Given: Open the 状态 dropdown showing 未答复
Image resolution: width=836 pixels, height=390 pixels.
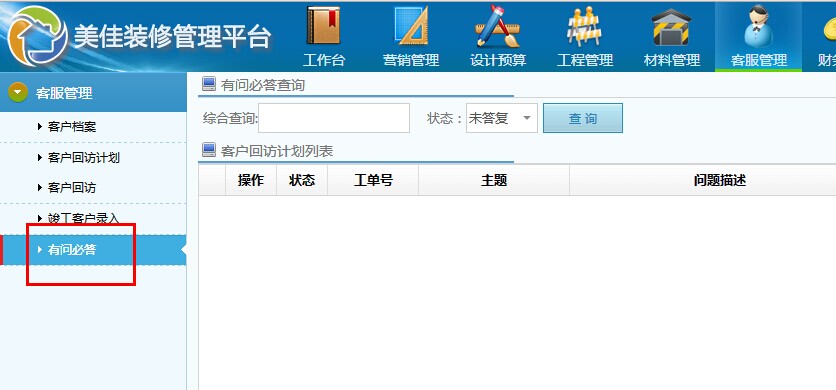Looking at the screenshot, I should [x=502, y=118].
